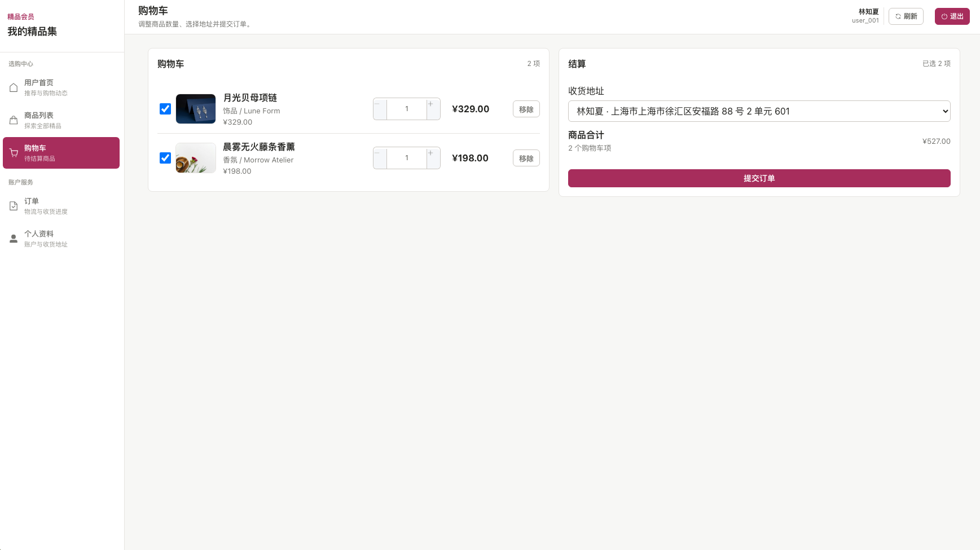Click the 月光贝母项链 product thumbnail
This screenshot has width=980, height=550.
pos(196,109)
